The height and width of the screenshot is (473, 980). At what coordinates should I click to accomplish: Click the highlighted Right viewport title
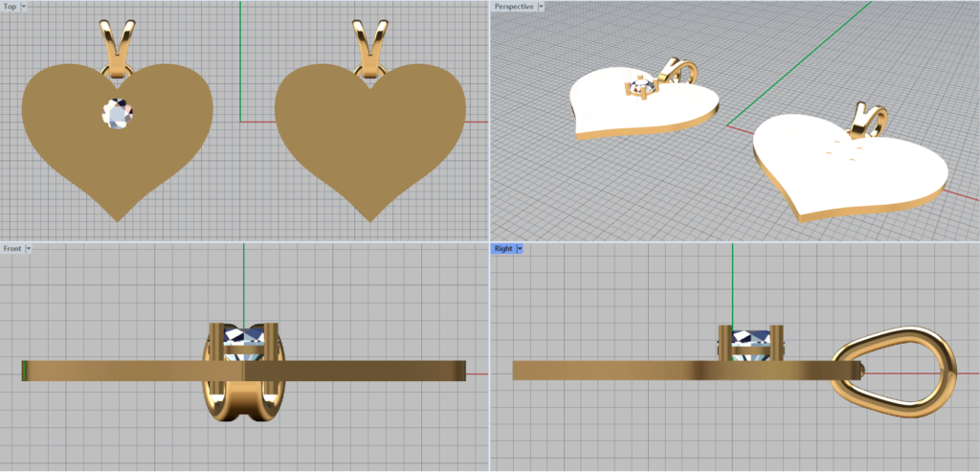tap(503, 248)
